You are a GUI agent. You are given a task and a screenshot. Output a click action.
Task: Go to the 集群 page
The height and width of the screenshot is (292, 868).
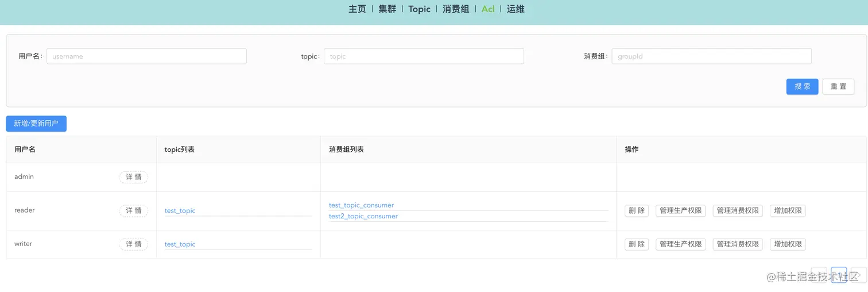pos(387,9)
